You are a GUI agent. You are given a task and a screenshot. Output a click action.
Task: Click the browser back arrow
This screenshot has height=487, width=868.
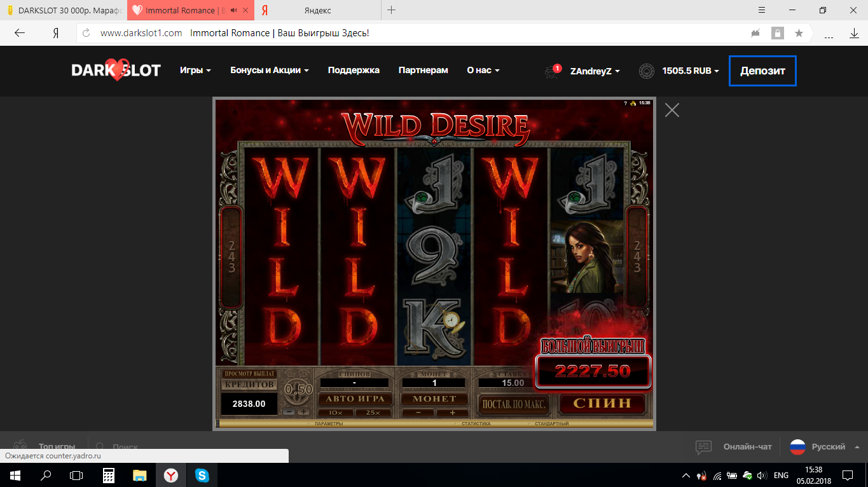[20, 33]
